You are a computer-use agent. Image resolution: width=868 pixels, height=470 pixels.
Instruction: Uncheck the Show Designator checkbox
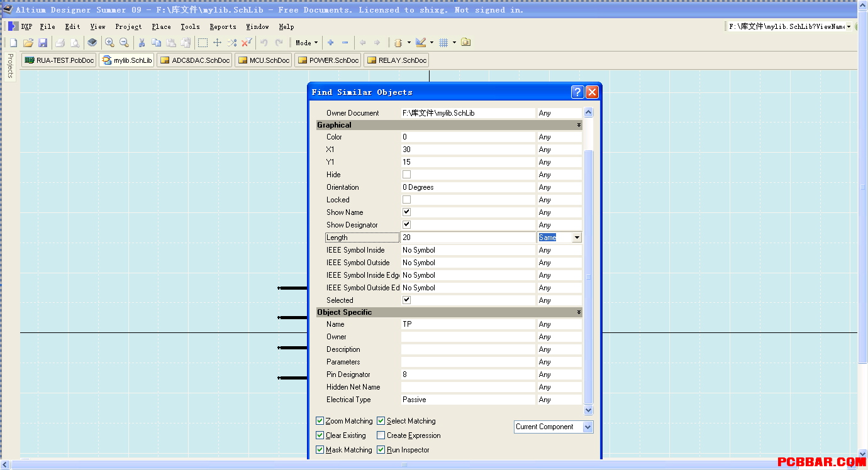[x=406, y=225]
